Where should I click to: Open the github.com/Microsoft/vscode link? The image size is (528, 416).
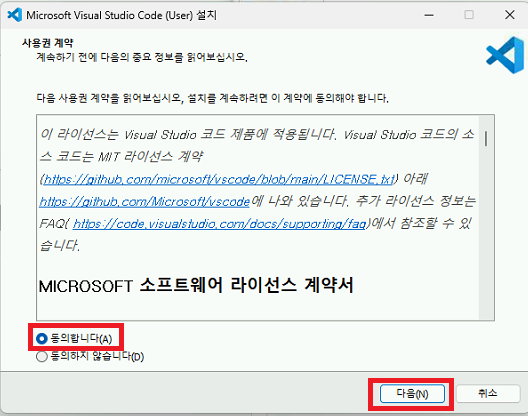(x=144, y=201)
